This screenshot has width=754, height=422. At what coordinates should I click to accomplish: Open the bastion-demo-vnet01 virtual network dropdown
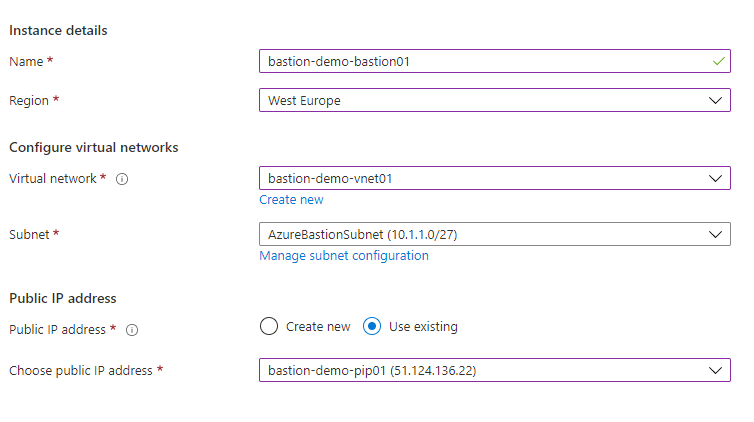point(495,178)
